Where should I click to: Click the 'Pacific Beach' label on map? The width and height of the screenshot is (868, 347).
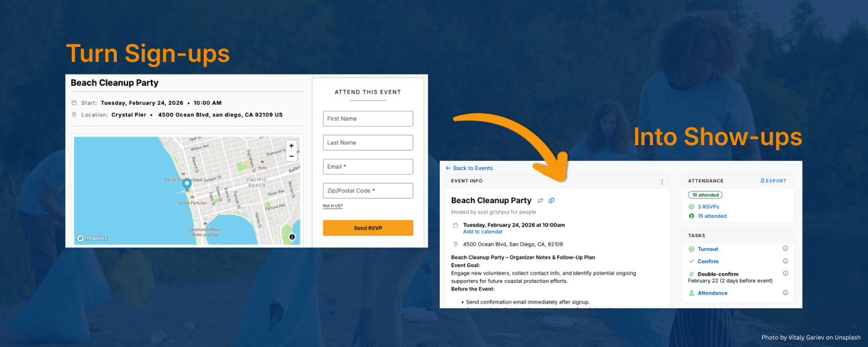[257, 183]
